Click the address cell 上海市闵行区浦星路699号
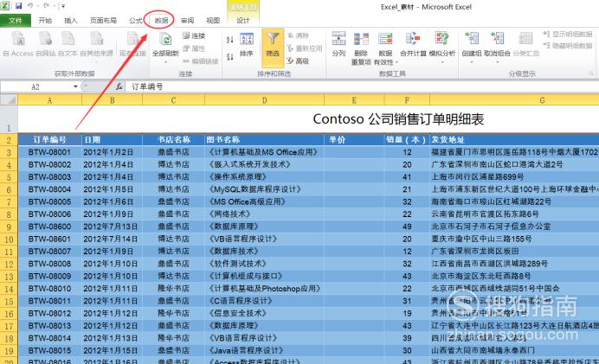 tap(514, 177)
